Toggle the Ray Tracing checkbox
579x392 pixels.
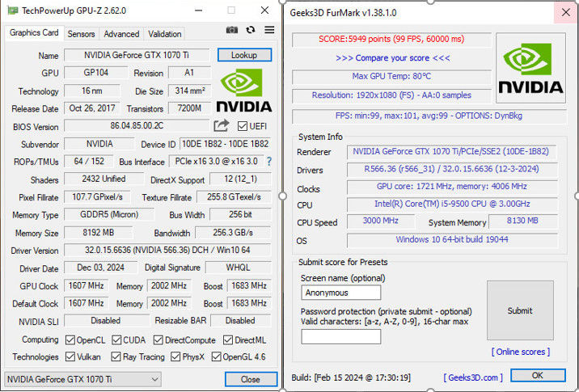pos(116,356)
